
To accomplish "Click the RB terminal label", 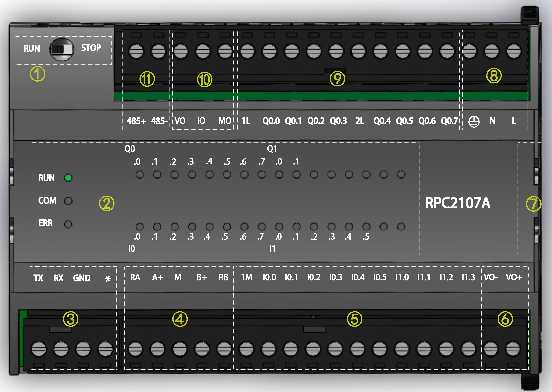I will (x=223, y=277).
